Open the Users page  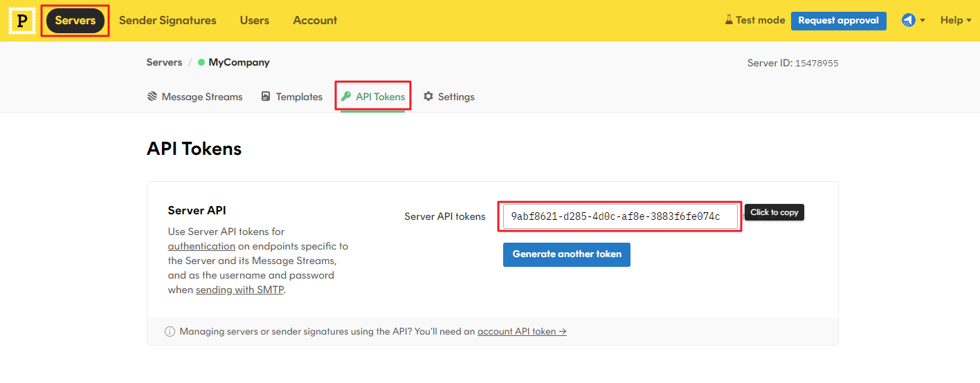pos(255,21)
